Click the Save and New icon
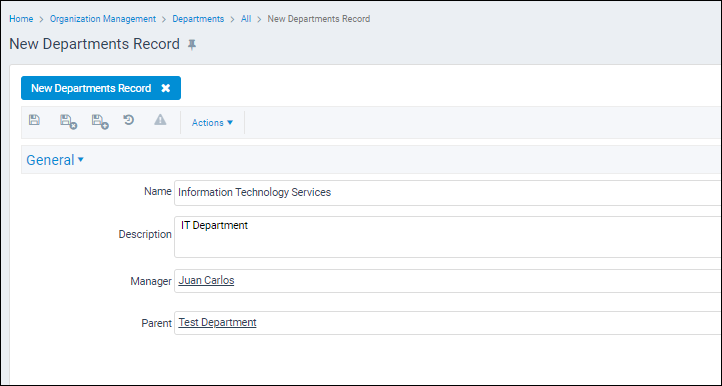Viewport: 722px width, 386px height. click(x=100, y=122)
